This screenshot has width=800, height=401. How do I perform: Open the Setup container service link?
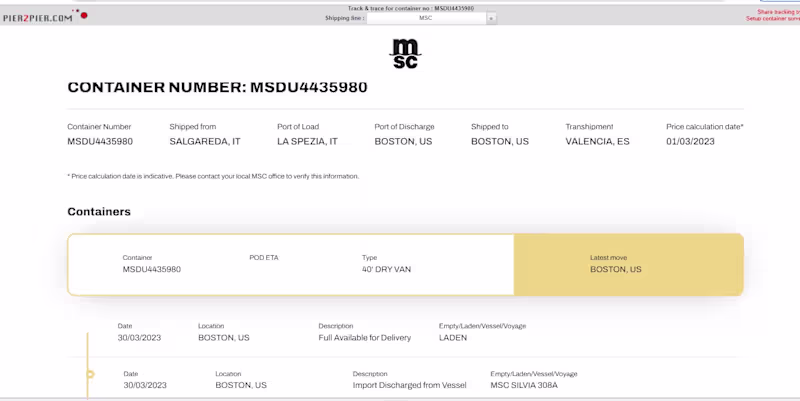pyautogui.click(x=773, y=18)
